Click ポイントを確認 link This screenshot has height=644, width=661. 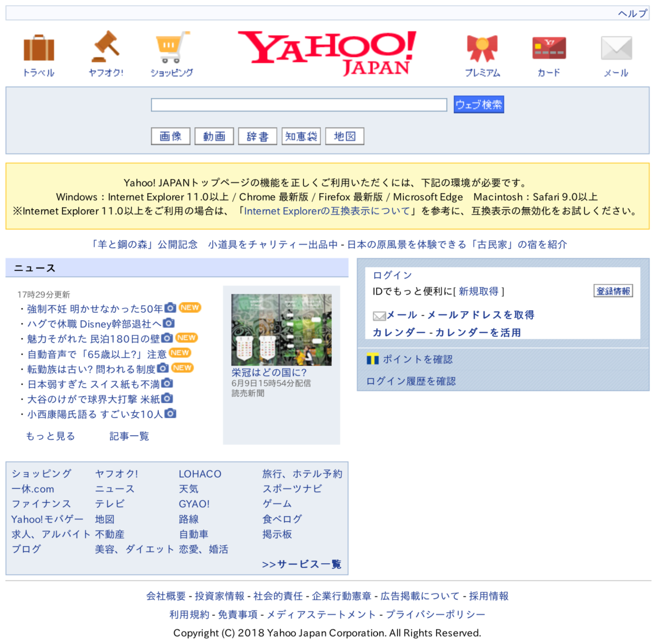click(418, 359)
